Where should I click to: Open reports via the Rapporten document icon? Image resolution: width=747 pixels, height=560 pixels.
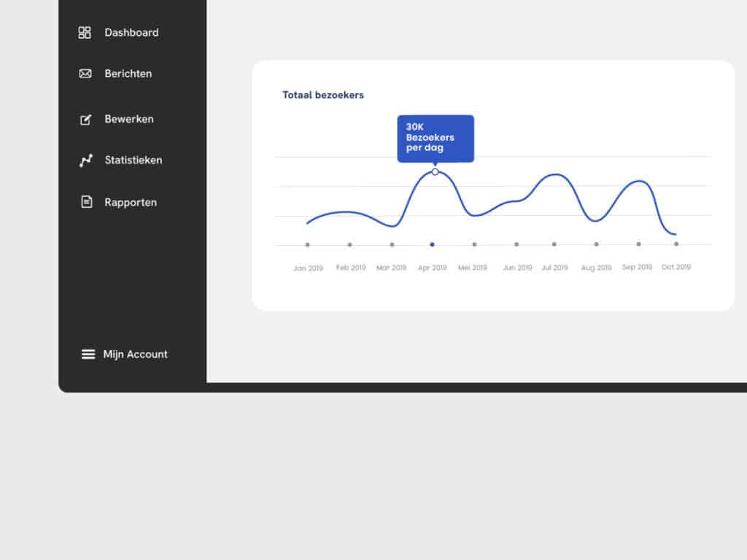coord(85,202)
